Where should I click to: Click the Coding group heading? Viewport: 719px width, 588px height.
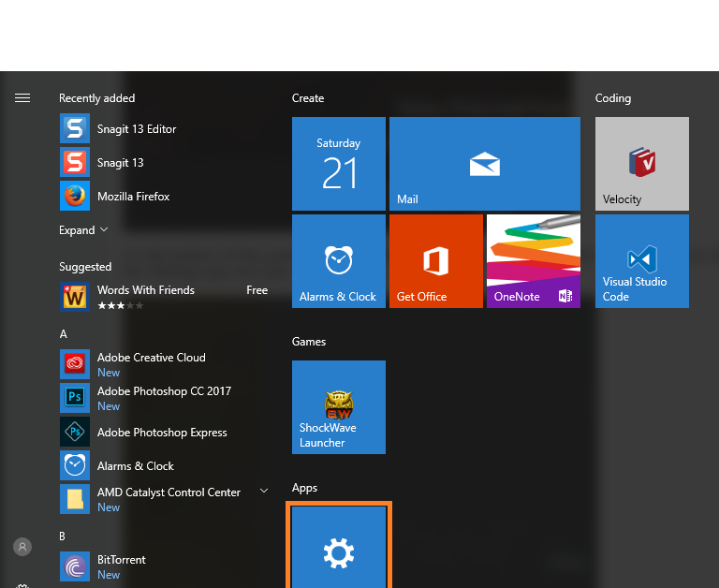[613, 98]
